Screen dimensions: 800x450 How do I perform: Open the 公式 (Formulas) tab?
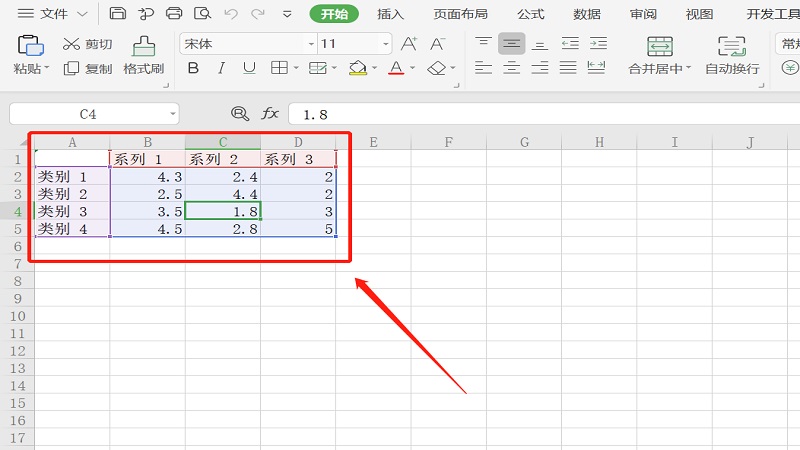pyautogui.click(x=531, y=14)
